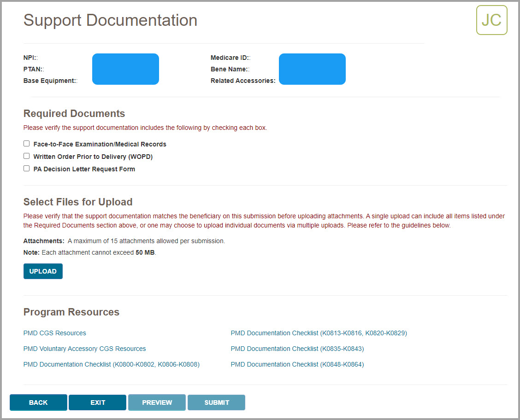
Task: Click the Support Documentation page heading
Action: coord(110,20)
